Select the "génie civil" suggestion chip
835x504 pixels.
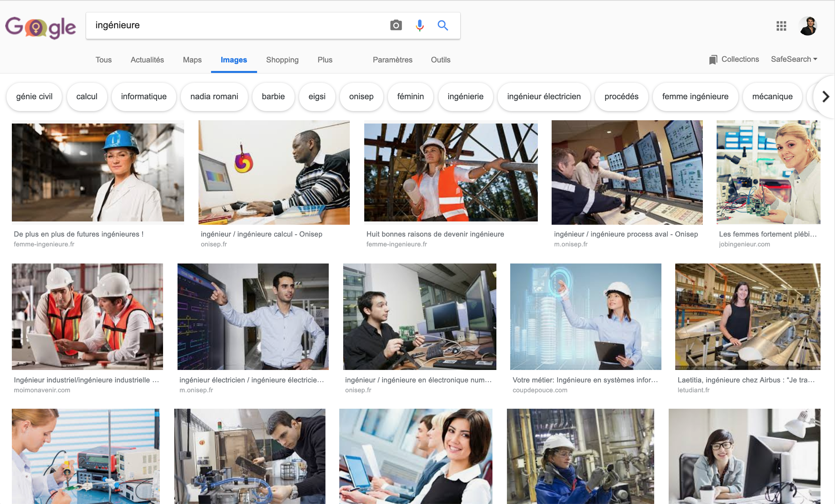34,97
